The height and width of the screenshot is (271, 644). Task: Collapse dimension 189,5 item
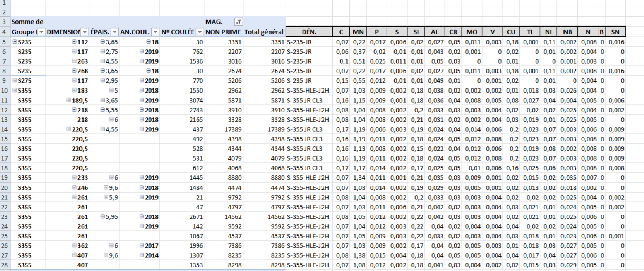click(69, 101)
